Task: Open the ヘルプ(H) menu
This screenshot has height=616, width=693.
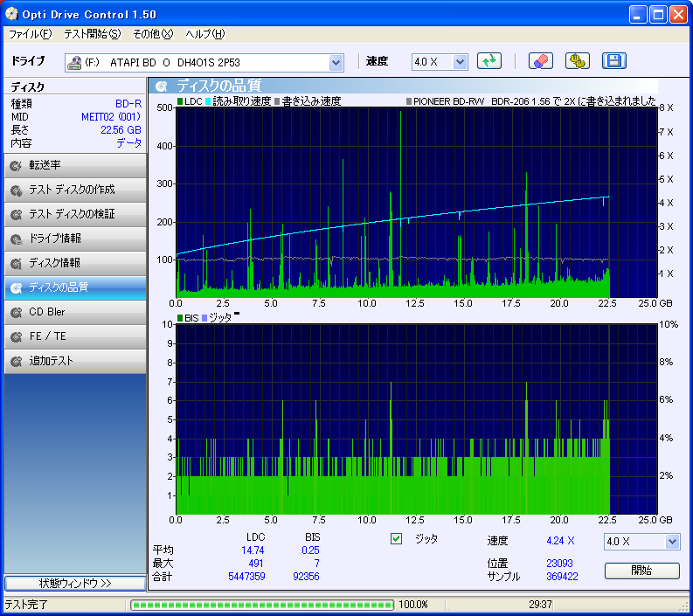Action: point(204,34)
